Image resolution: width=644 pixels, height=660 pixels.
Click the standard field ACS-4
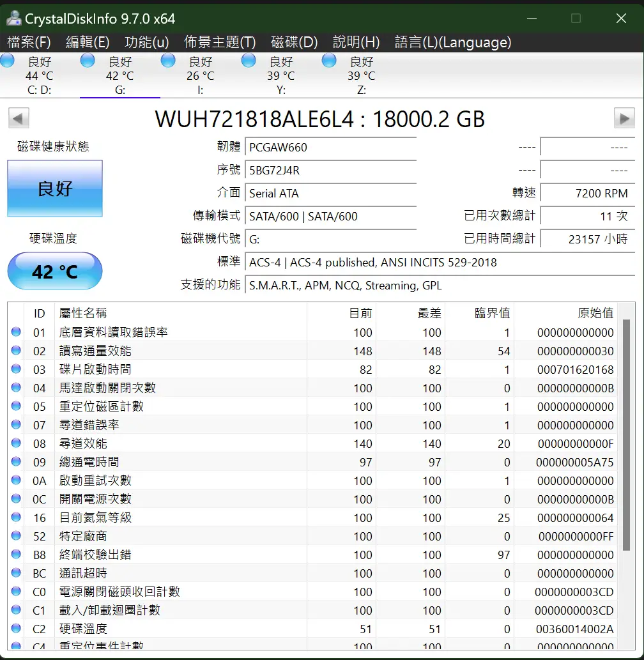(x=440, y=262)
